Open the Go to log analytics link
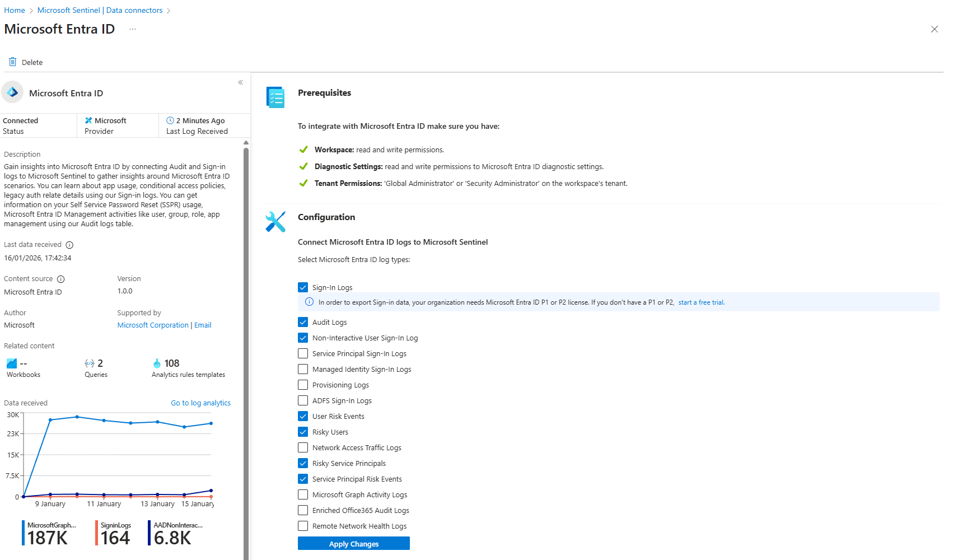The height and width of the screenshot is (560, 953). coord(200,403)
